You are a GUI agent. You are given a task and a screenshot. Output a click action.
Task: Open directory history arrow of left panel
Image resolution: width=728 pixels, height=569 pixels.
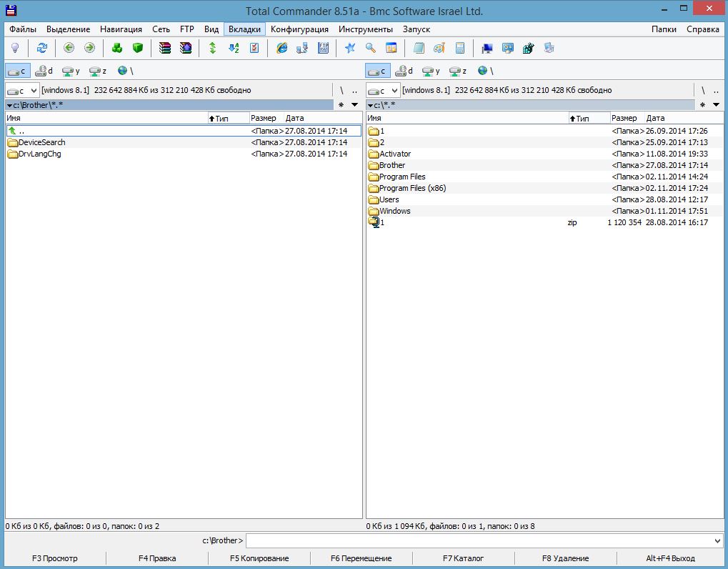(x=355, y=105)
